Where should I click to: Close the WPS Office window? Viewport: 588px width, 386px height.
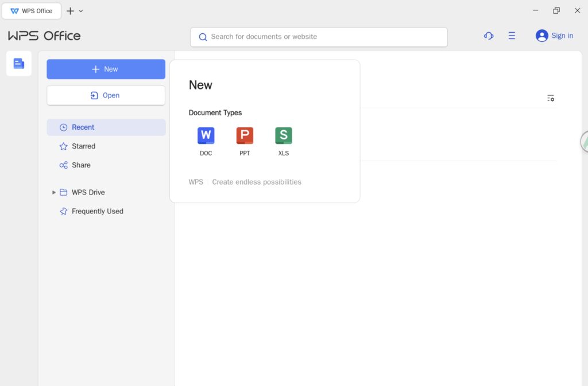tap(578, 10)
